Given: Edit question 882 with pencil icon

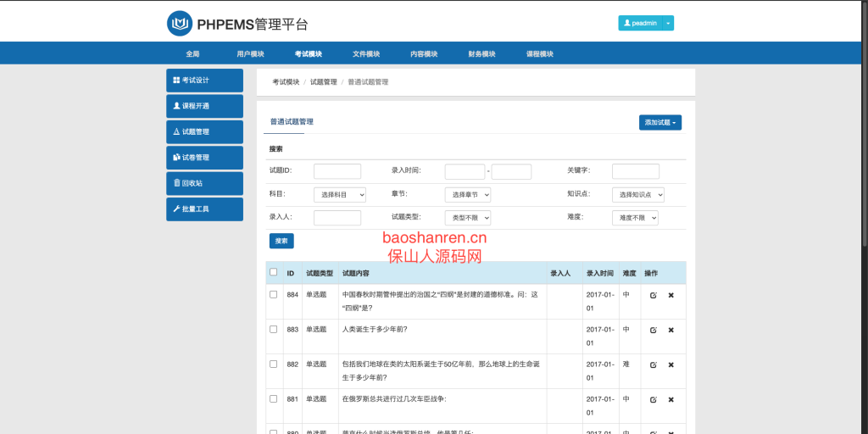Looking at the screenshot, I should 654,364.
